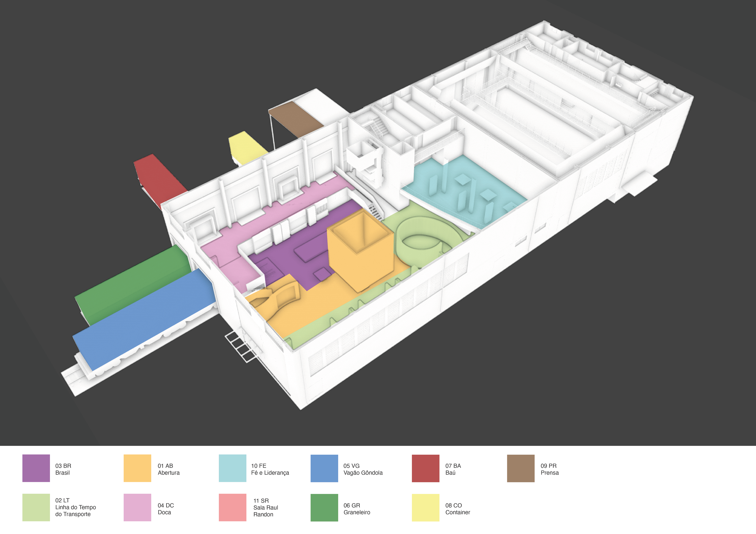Click the '03 BR Brasil' legend label
Viewport: 756px width, 534px height.
click(x=63, y=469)
